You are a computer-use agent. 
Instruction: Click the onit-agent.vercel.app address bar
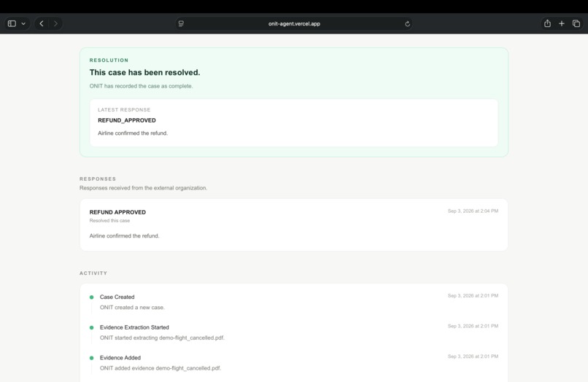tap(294, 23)
